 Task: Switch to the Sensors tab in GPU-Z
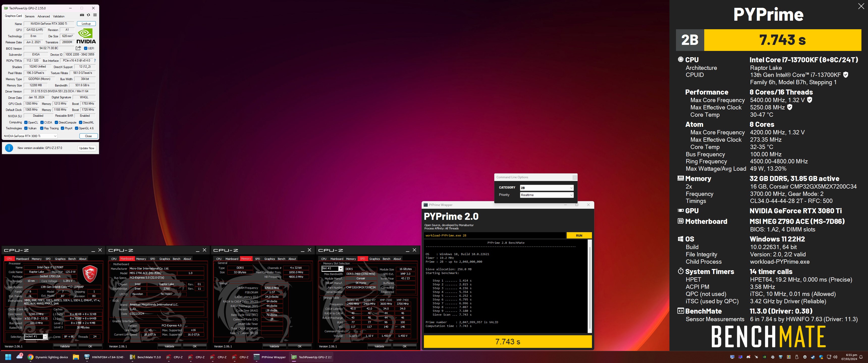(x=30, y=16)
